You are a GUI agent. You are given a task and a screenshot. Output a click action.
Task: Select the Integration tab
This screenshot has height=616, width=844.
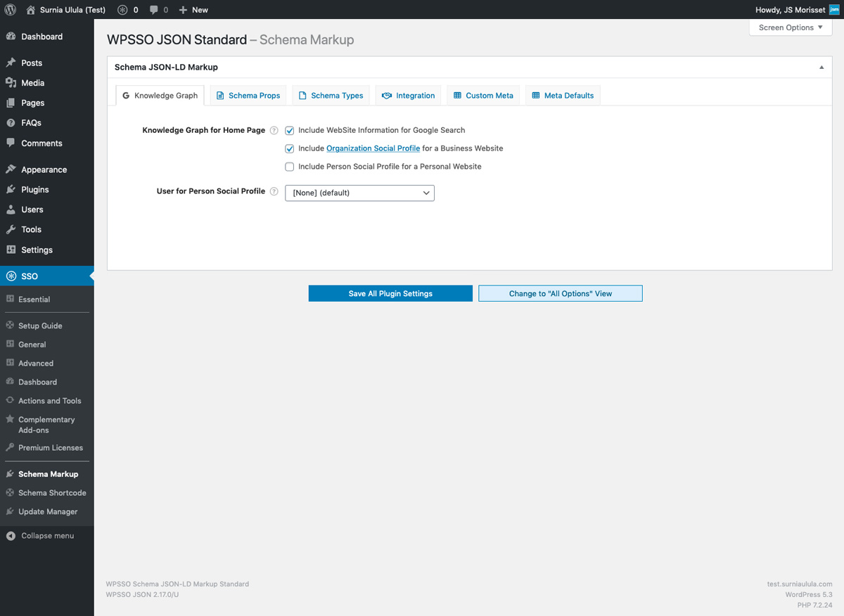[x=409, y=96]
